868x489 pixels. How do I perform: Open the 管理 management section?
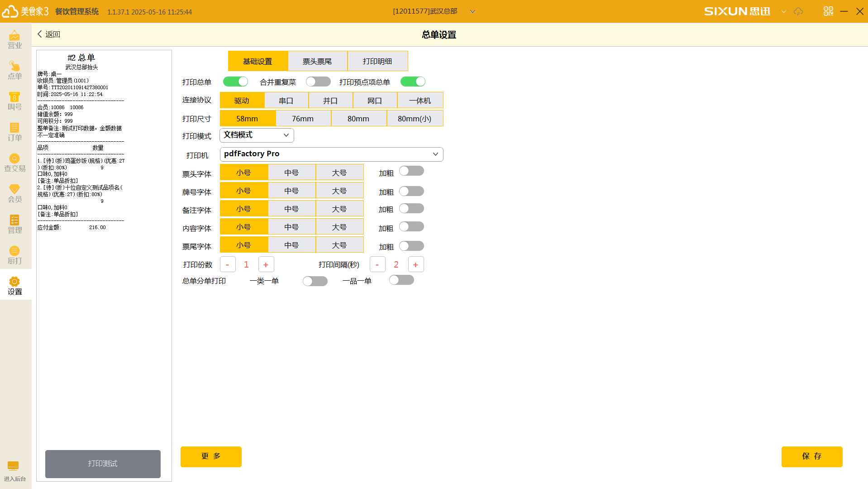pyautogui.click(x=15, y=224)
